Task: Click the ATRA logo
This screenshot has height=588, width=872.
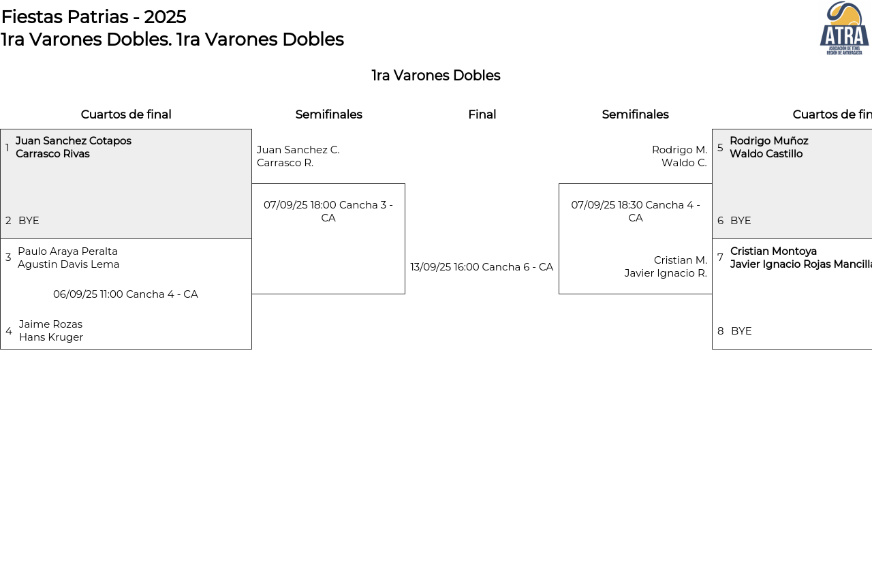Action: [x=844, y=28]
